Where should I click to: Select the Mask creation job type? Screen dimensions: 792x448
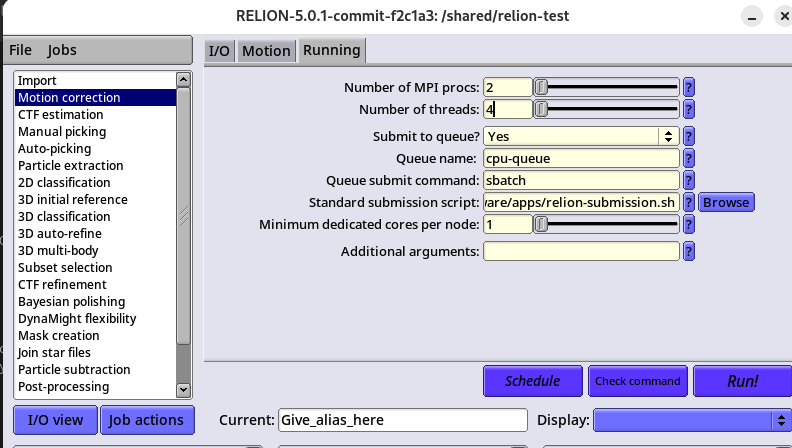(96, 336)
